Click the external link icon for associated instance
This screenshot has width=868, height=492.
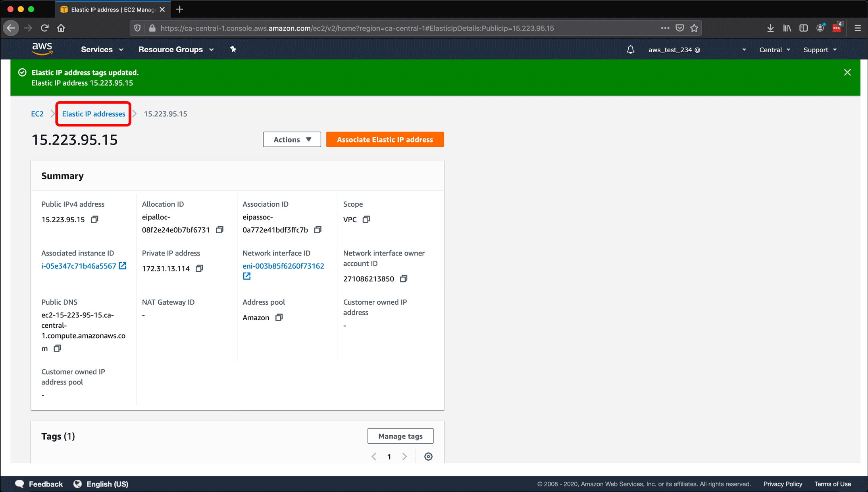pyautogui.click(x=123, y=266)
